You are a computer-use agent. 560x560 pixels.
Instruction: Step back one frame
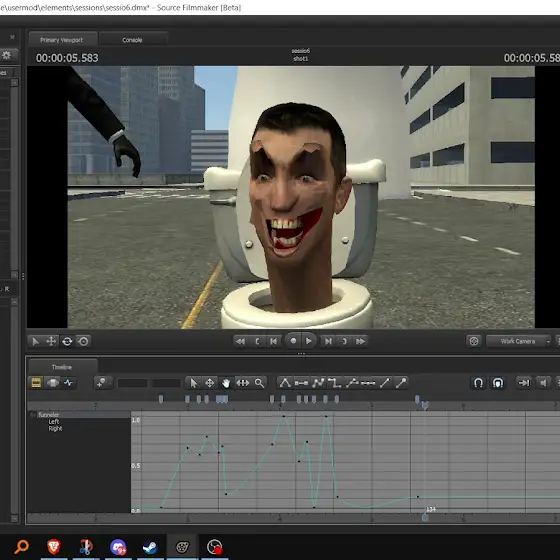point(274,341)
